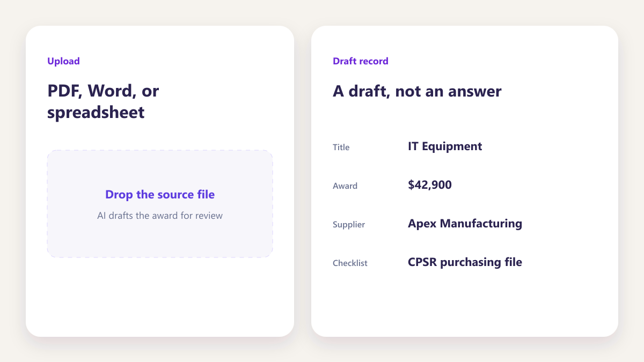Click the purple 'Draft record' label
The width and height of the screenshot is (644, 362).
pyautogui.click(x=361, y=61)
